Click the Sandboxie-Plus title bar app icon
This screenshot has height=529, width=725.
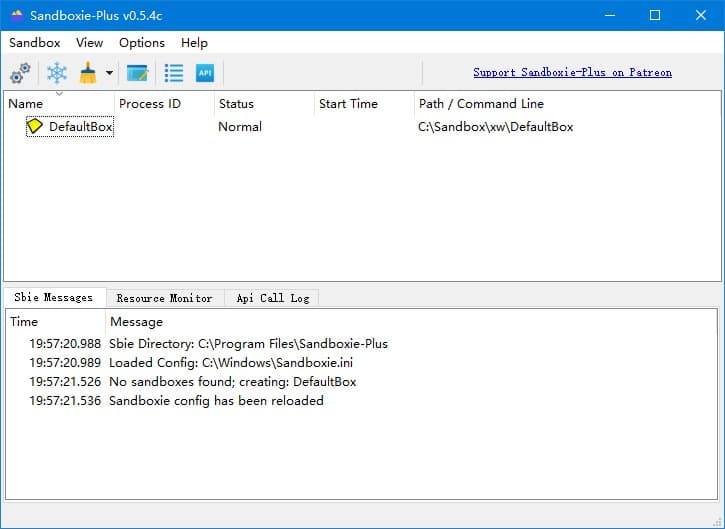click(x=16, y=15)
